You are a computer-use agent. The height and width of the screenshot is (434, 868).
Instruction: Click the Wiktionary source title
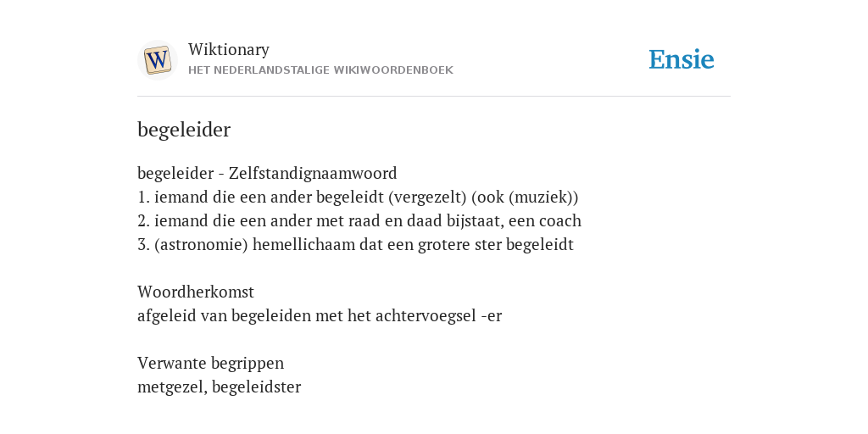(x=229, y=49)
